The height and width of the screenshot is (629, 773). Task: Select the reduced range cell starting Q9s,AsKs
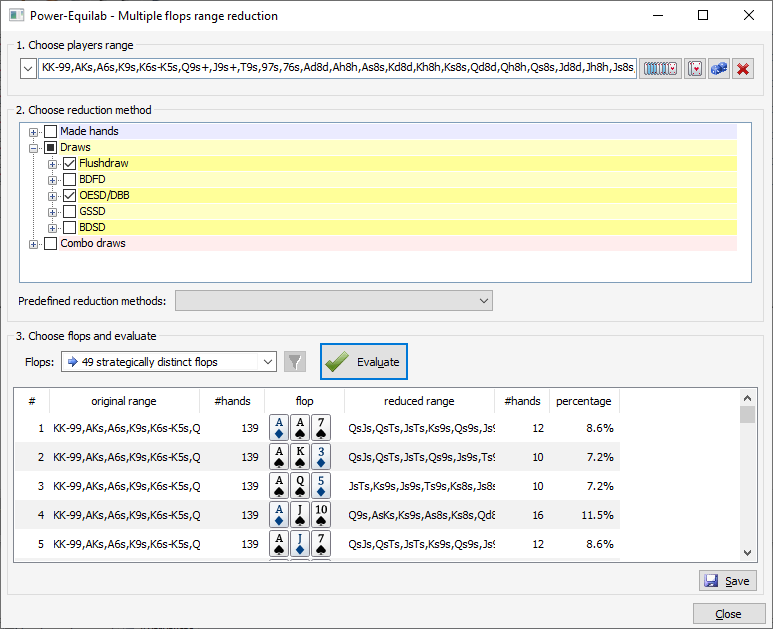coord(422,515)
